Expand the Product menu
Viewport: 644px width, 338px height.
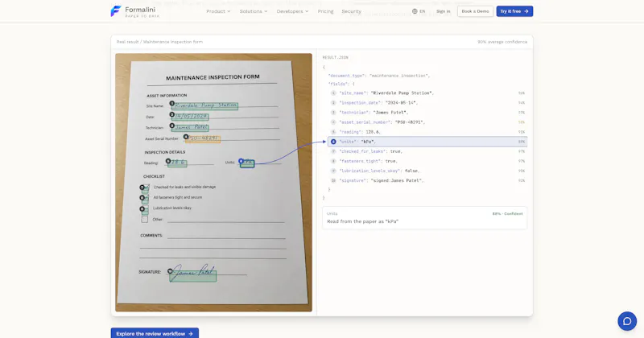(218, 11)
